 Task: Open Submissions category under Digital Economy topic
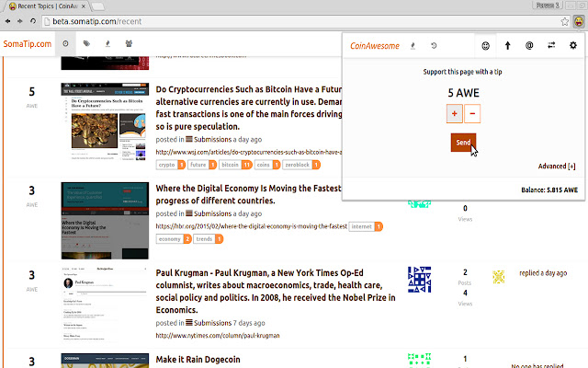click(x=209, y=213)
